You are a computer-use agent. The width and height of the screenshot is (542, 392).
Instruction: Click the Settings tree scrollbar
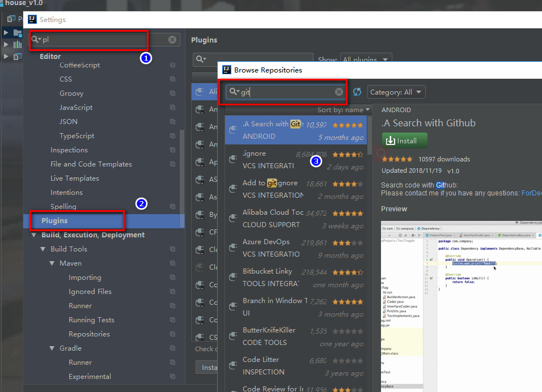[182, 178]
